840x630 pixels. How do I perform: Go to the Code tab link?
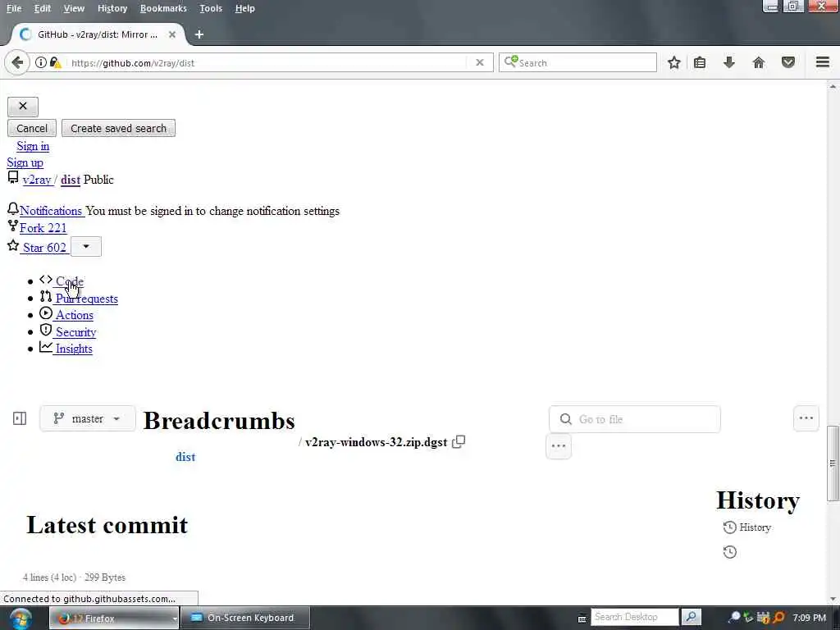point(70,281)
